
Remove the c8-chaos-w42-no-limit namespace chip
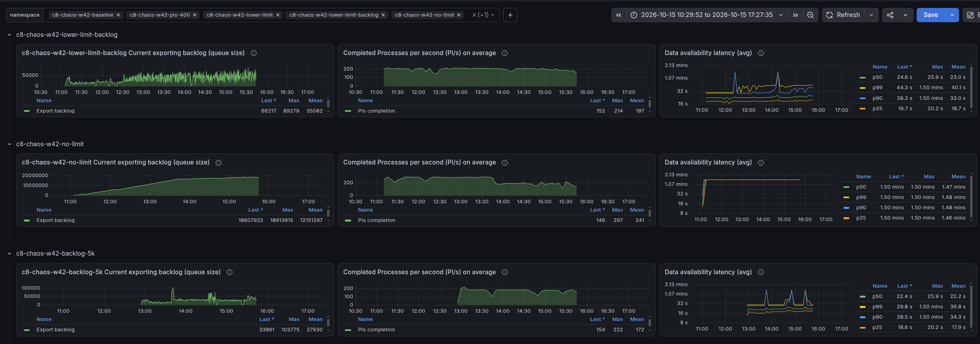(x=459, y=15)
